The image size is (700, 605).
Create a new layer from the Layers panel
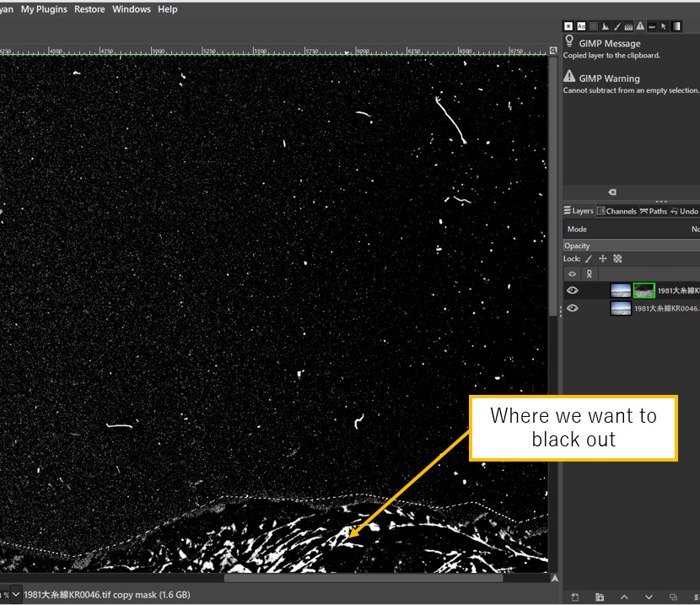576,597
